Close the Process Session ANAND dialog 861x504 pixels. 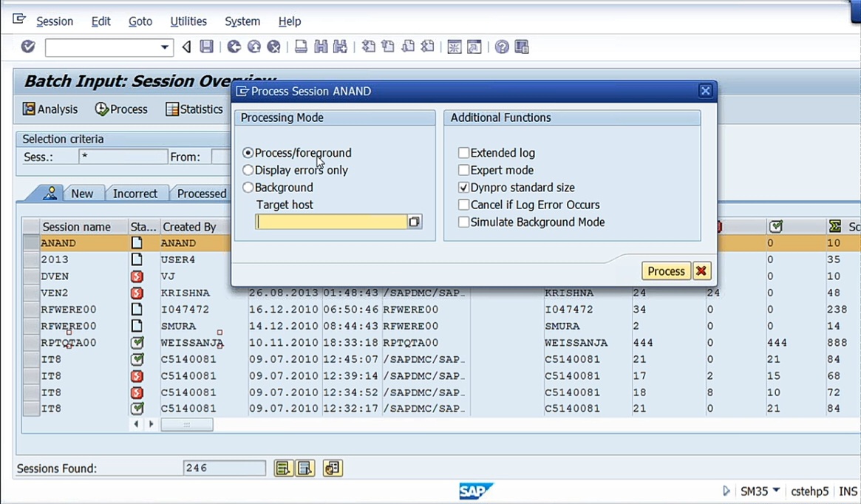pos(706,91)
